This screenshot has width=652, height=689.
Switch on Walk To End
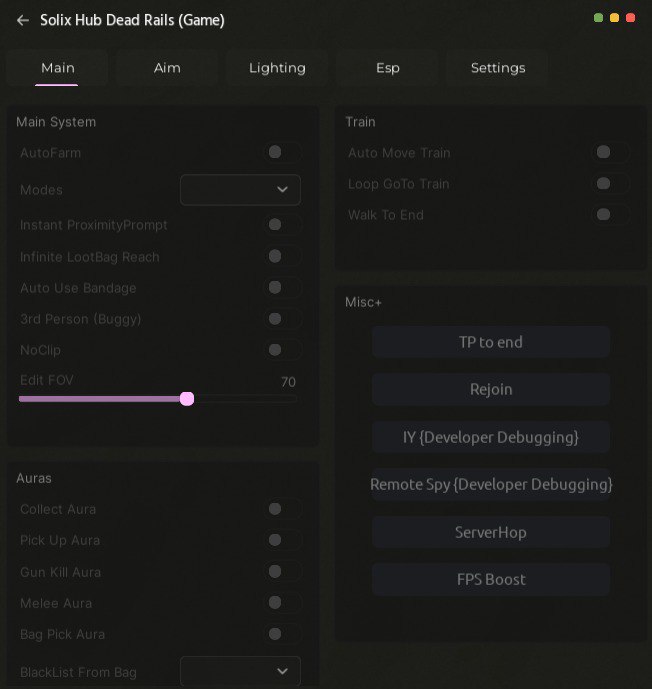tap(610, 214)
